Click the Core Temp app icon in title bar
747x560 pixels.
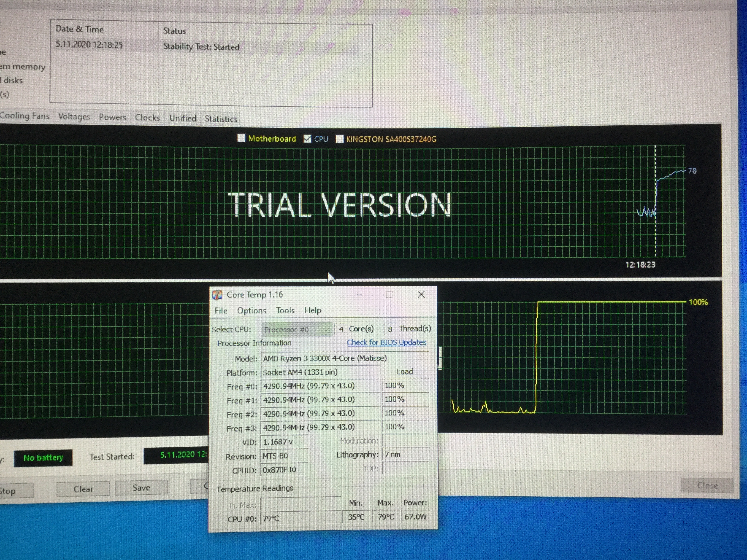(x=217, y=295)
